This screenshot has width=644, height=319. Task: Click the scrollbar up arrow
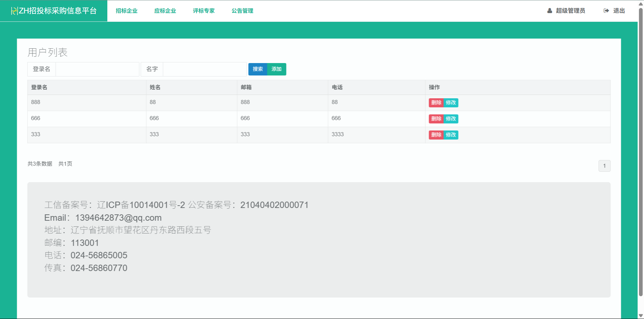pos(641,4)
